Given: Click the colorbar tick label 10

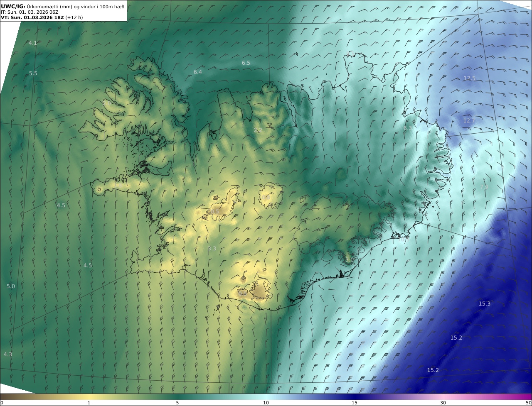Looking at the screenshot, I should [x=266, y=403].
